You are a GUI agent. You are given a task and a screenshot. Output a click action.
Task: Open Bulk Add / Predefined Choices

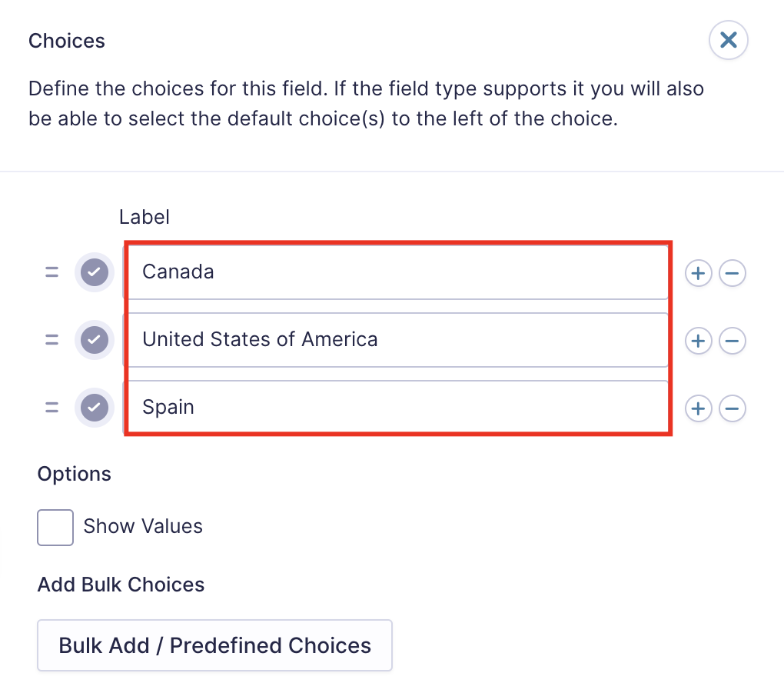[x=214, y=645]
